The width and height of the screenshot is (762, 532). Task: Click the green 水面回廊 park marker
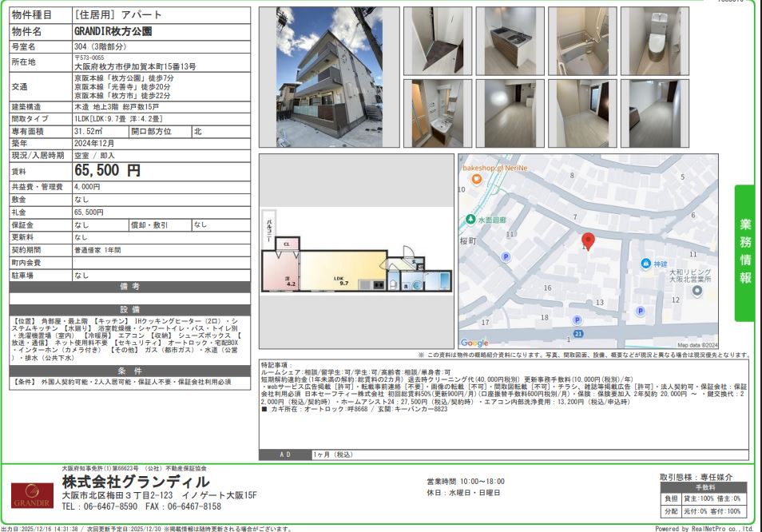[472, 219]
